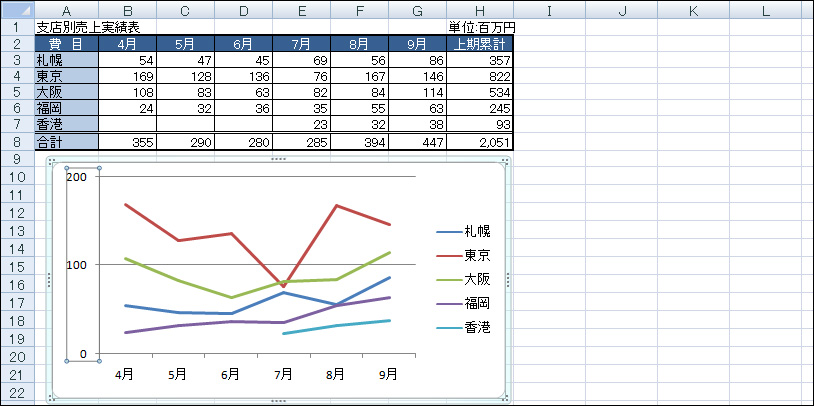Click column header L

click(765, 9)
